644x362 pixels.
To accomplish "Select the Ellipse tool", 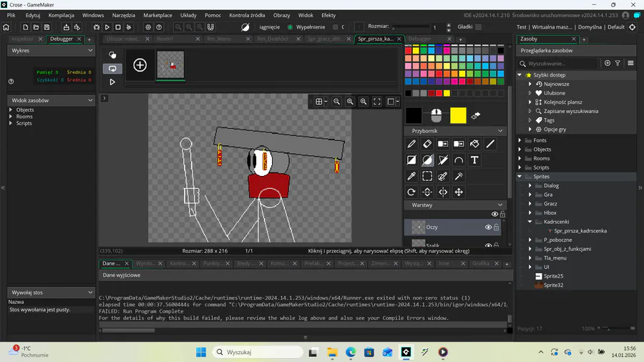I will tap(427, 160).
